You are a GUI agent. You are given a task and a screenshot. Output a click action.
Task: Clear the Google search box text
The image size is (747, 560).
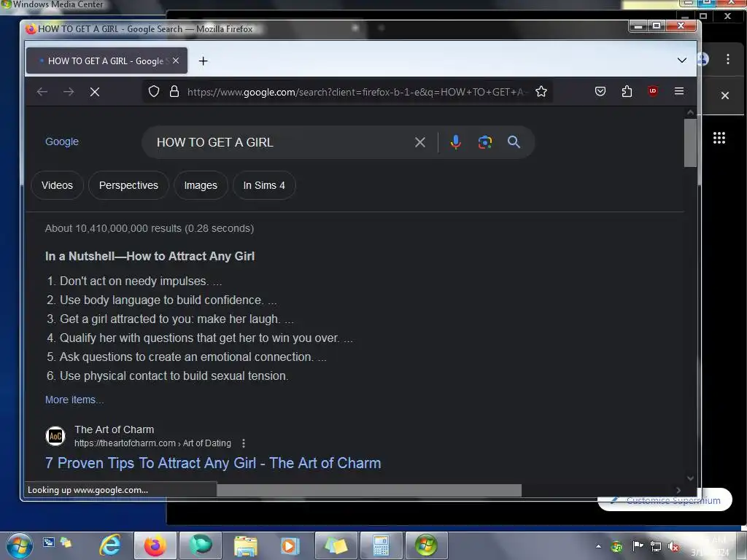click(x=419, y=142)
